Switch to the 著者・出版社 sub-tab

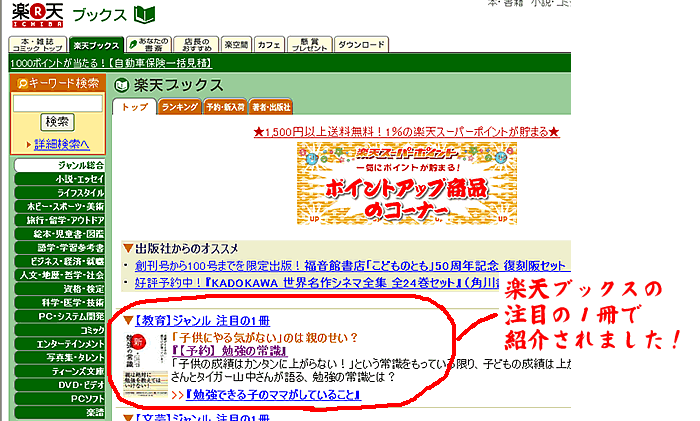(271, 107)
